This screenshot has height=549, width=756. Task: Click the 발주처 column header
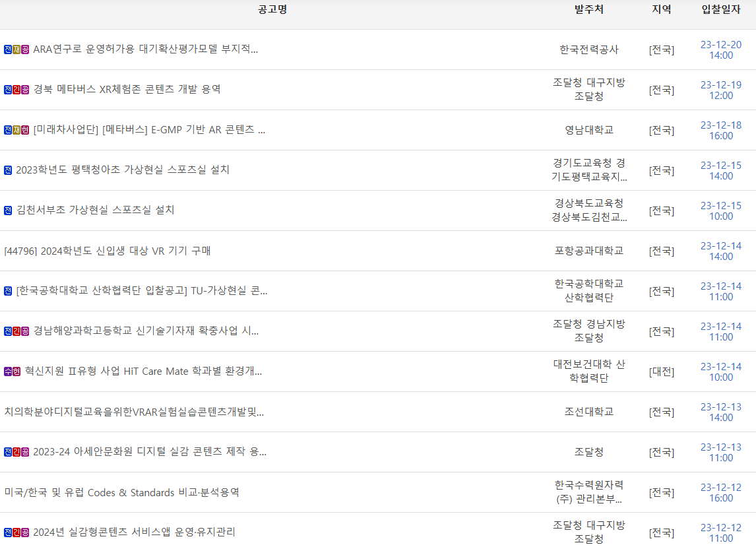click(x=588, y=10)
